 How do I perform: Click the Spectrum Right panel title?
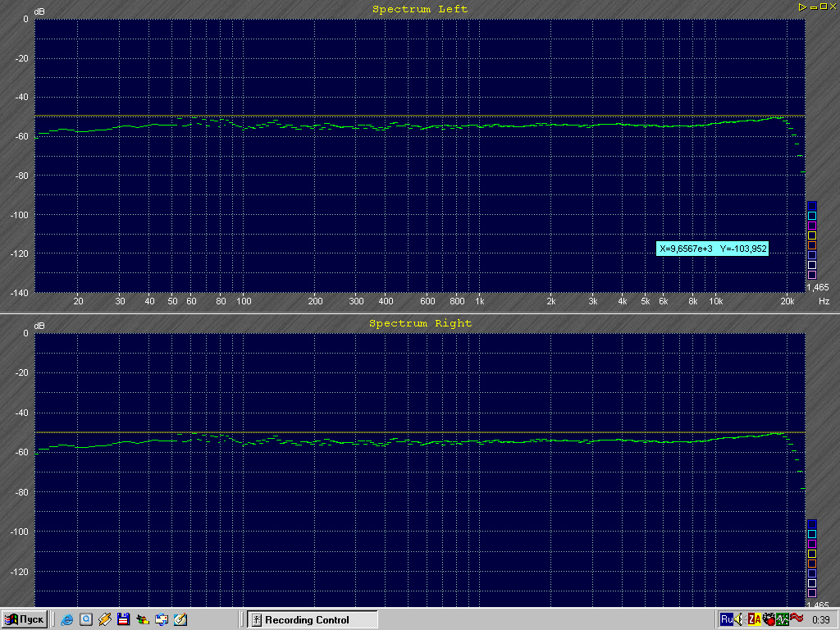(420, 323)
